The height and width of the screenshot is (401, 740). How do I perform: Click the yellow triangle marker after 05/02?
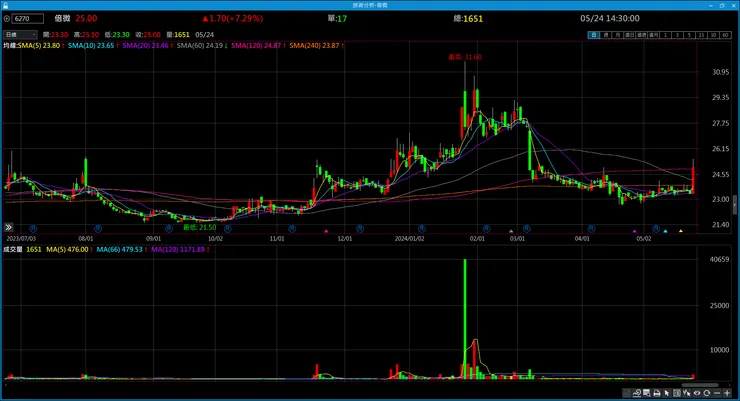tap(681, 231)
